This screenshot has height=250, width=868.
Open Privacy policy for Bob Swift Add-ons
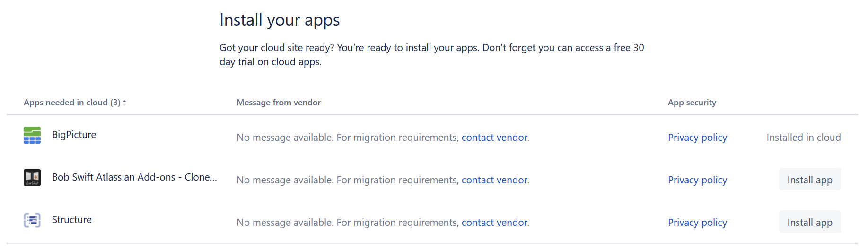[x=697, y=180]
